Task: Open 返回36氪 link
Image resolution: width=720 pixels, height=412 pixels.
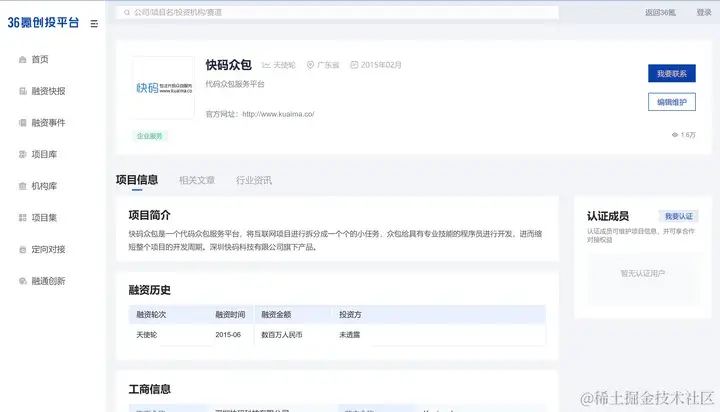Action: click(660, 12)
